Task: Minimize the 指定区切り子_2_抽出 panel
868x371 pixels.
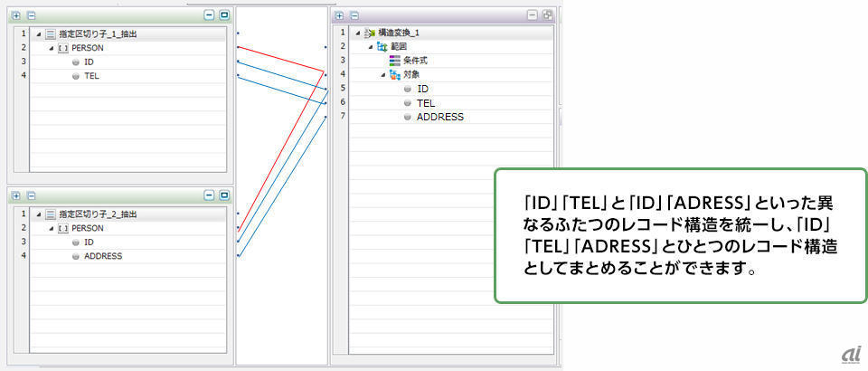Action: 209,195
